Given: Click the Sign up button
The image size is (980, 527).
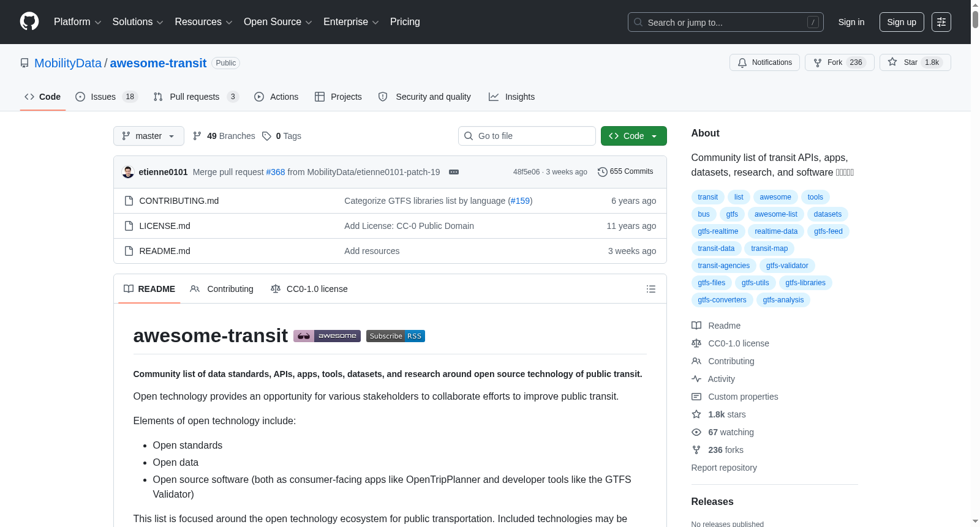Looking at the screenshot, I should (902, 22).
